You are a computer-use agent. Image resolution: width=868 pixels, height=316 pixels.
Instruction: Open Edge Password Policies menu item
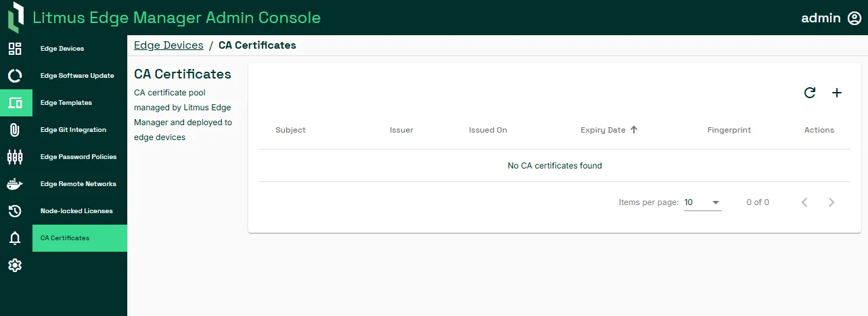(x=80, y=157)
